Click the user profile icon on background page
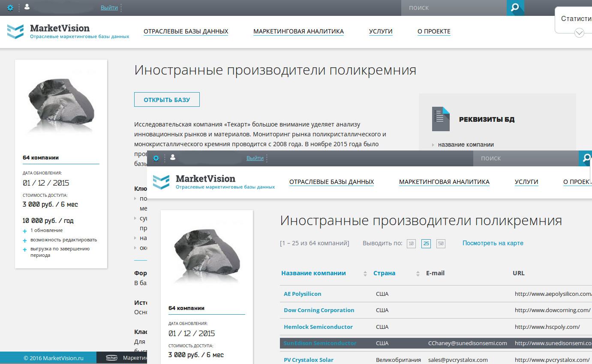 click(27, 7)
